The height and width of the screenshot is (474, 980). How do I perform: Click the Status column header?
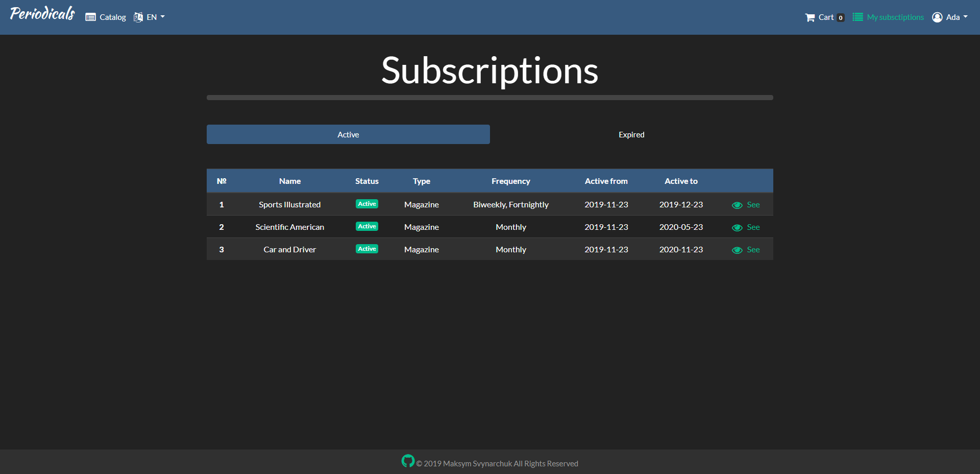[367, 181]
